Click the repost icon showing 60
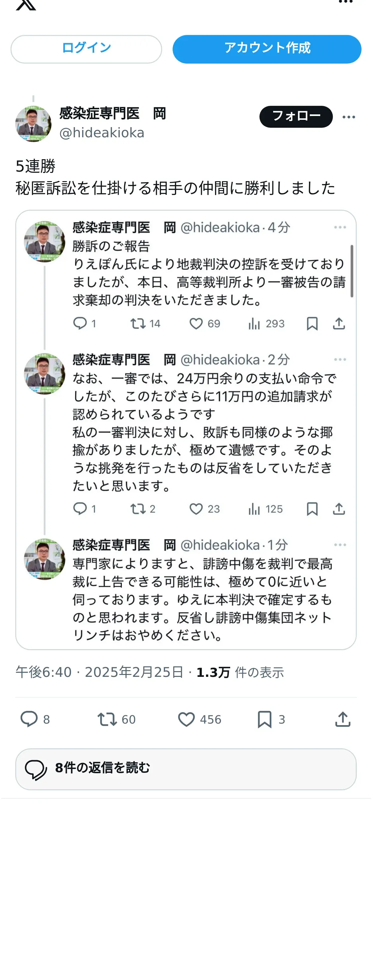The height and width of the screenshot is (980, 372). click(x=107, y=719)
